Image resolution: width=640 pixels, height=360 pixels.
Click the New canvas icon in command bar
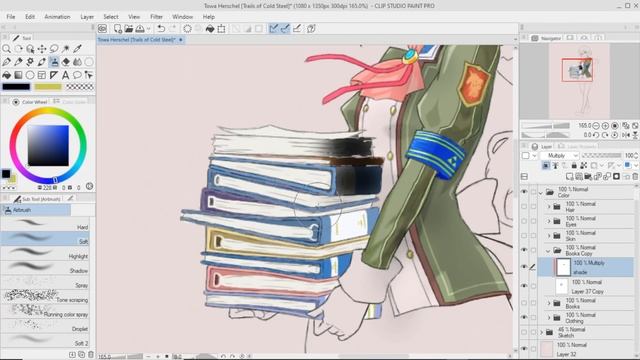click(x=118, y=29)
